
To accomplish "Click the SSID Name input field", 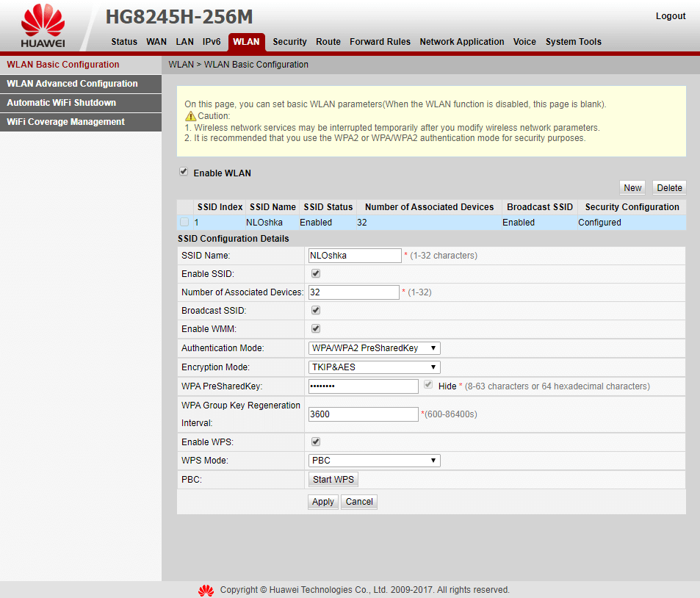I will click(355, 256).
